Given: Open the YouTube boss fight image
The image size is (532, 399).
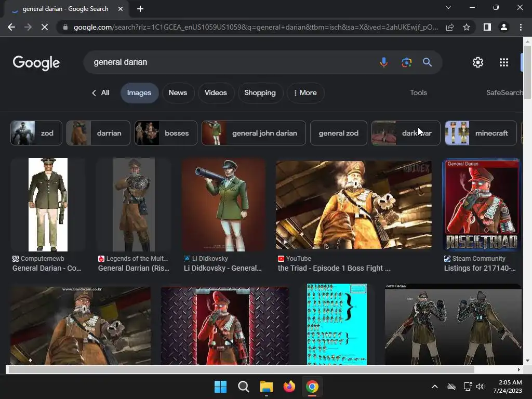Looking at the screenshot, I should 354,205.
